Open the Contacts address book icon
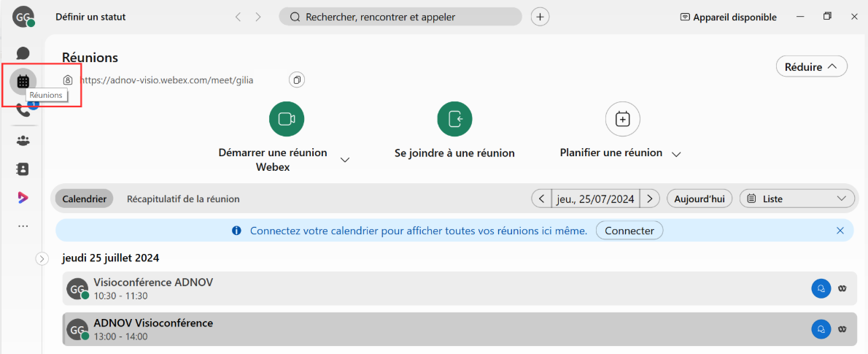The height and width of the screenshot is (354, 868). tap(23, 169)
